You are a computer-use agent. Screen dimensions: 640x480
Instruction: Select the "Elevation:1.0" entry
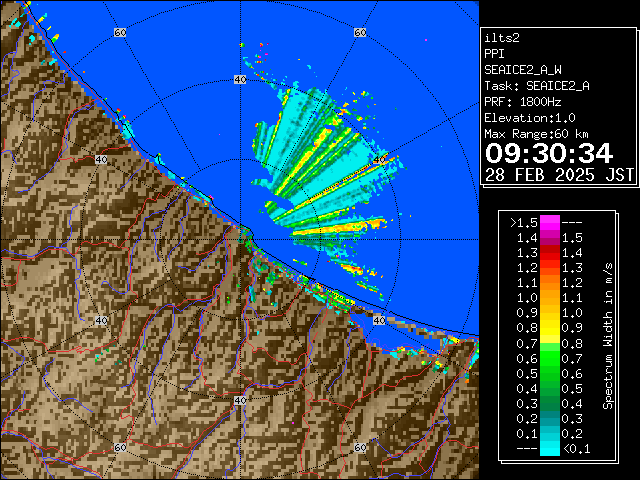tap(530, 118)
